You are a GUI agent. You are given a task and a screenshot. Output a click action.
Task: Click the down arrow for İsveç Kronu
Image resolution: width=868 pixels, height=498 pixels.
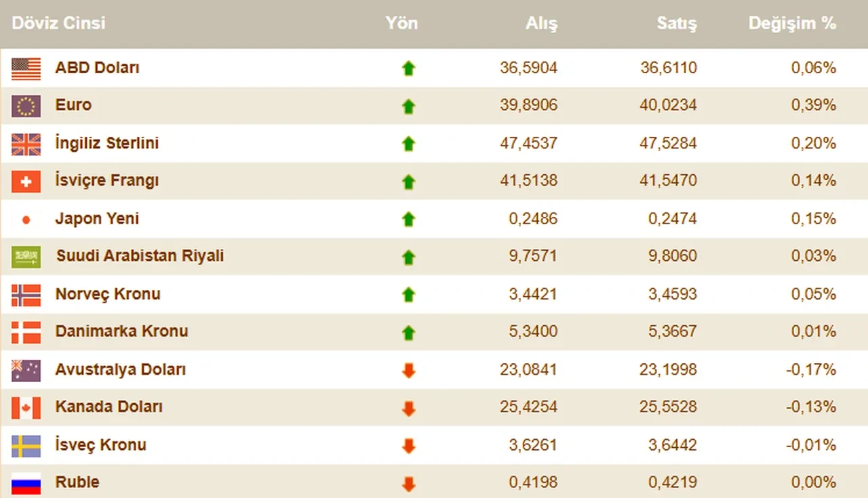click(x=408, y=446)
